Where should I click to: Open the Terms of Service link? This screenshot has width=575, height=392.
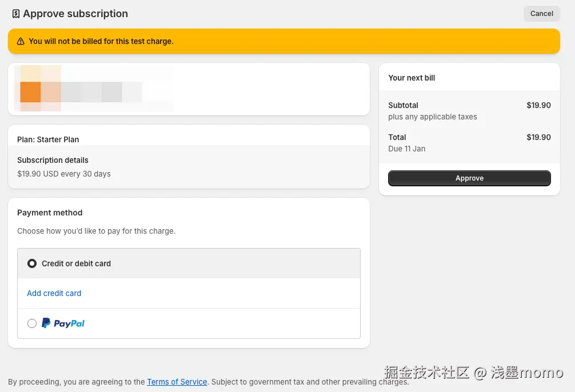177,382
